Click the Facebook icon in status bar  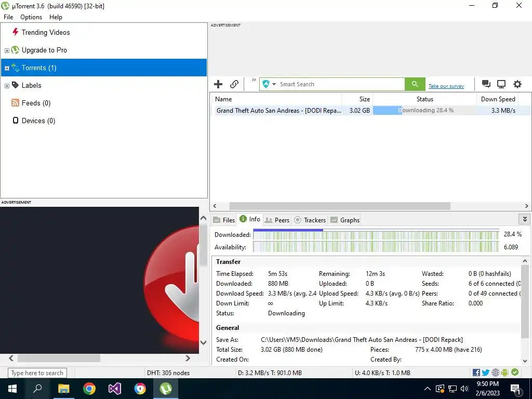pos(476,373)
